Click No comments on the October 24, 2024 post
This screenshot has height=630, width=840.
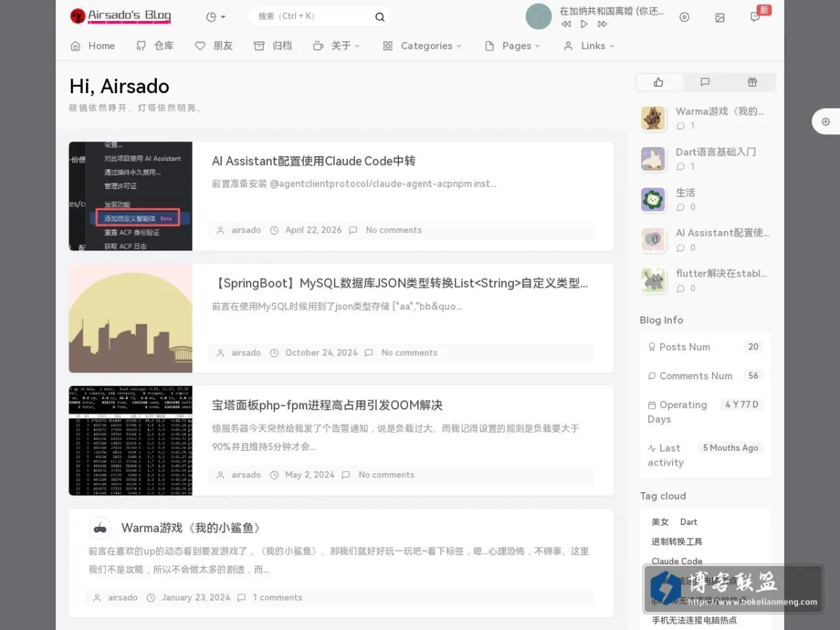[409, 353]
